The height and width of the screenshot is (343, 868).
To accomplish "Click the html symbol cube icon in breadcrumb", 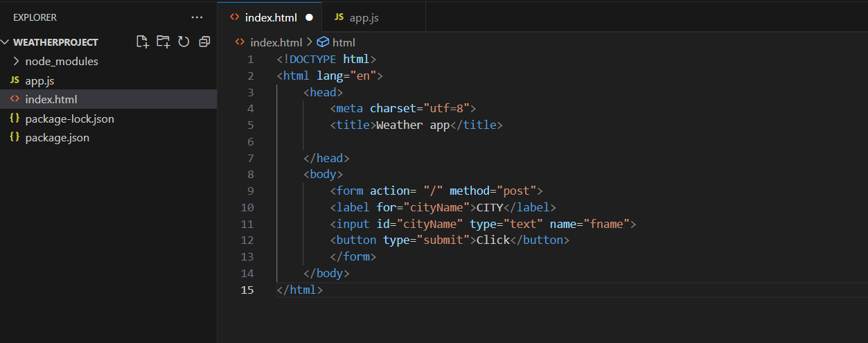I will tap(323, 42).
